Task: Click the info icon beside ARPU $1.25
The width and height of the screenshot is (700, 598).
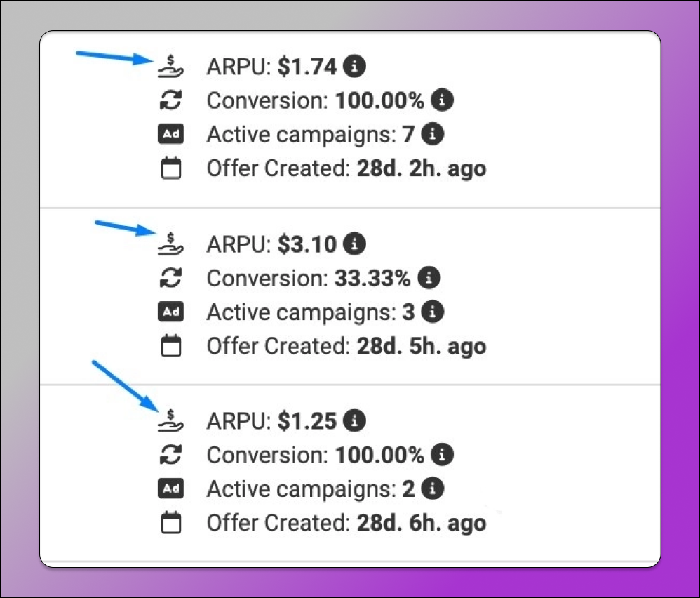Action: point(357,421)
